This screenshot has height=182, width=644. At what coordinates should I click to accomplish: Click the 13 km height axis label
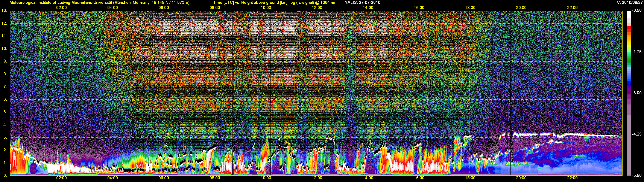tap(4, 10)
